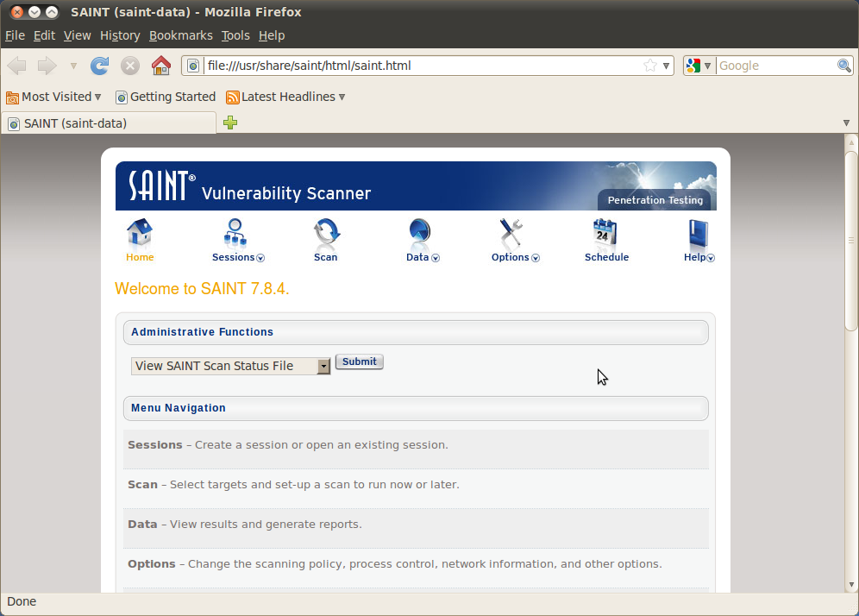Click the SAINT Vulnerability Scanner logo
This screenshot has width=859, height=616.
pos(250,185)
